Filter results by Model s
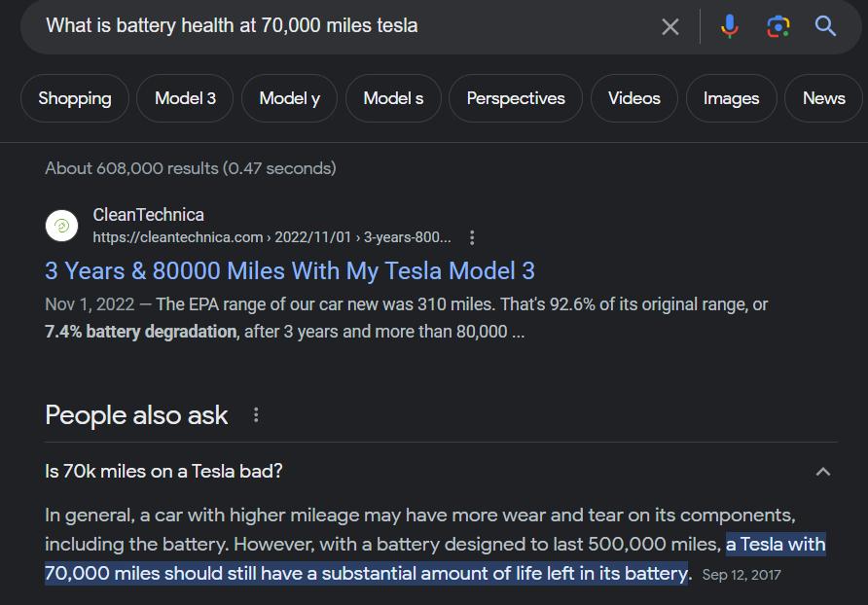The image size is (868, 605). click(x=393, y=98)
